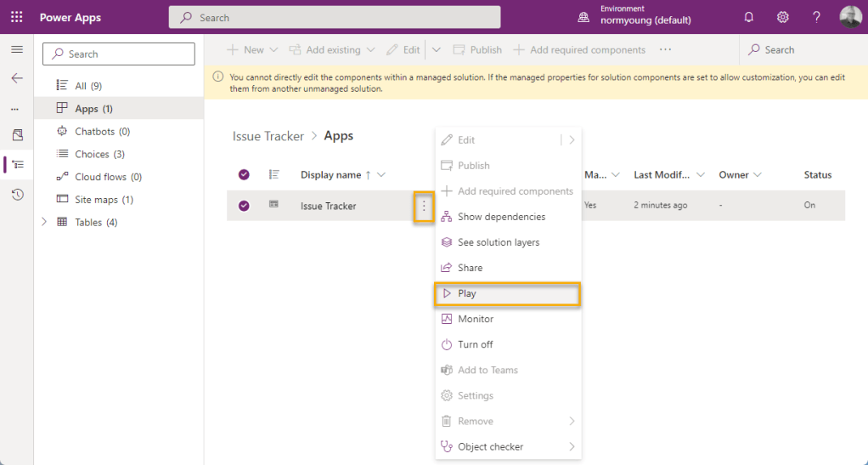
Task: Open the Ma... column dropdown
Action: 617,175
